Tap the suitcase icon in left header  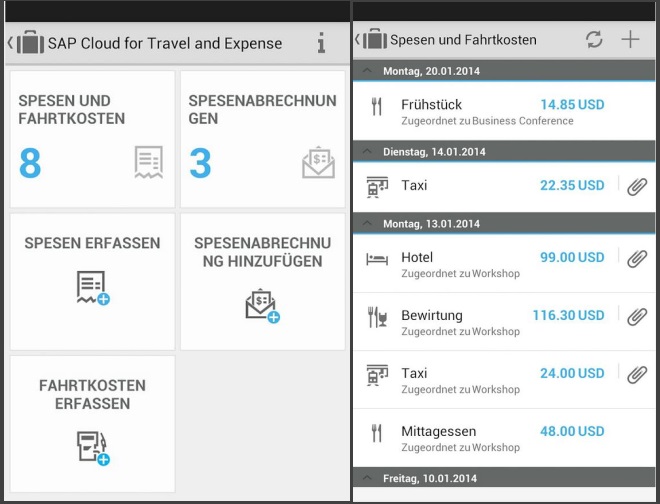click(30, 44)
